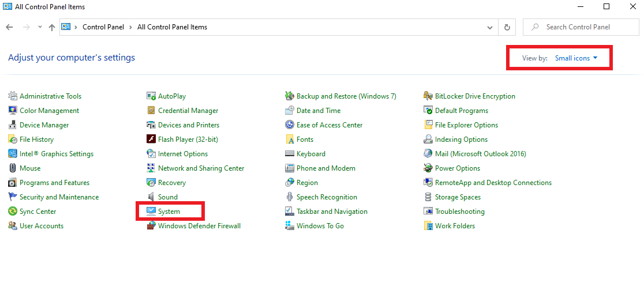
Task: Open the Internet Options icon
Action: pyautogui.click(x=151, y=154)
